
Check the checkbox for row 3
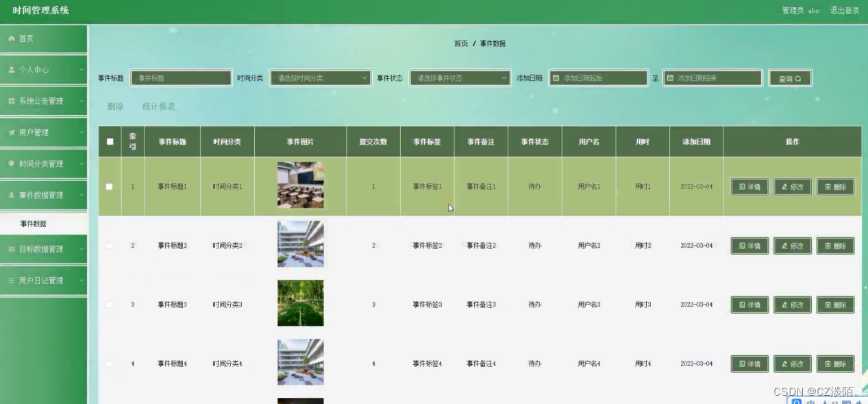[110, 305]
